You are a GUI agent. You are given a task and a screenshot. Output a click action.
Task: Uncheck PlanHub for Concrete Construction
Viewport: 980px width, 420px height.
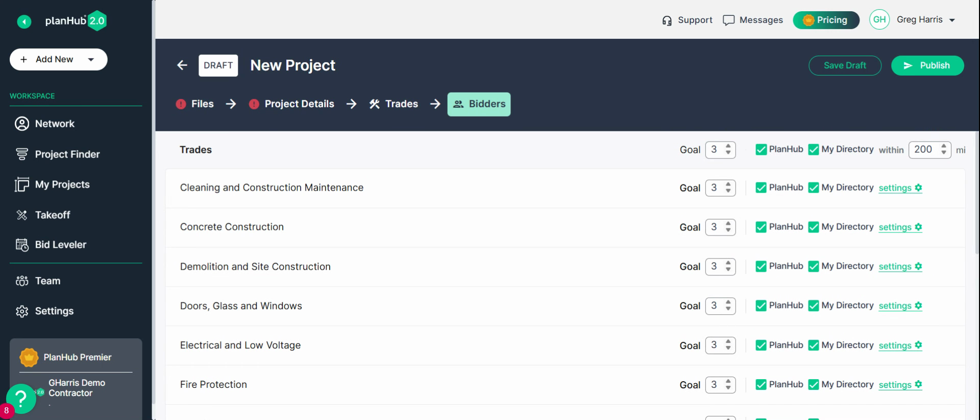761,227
